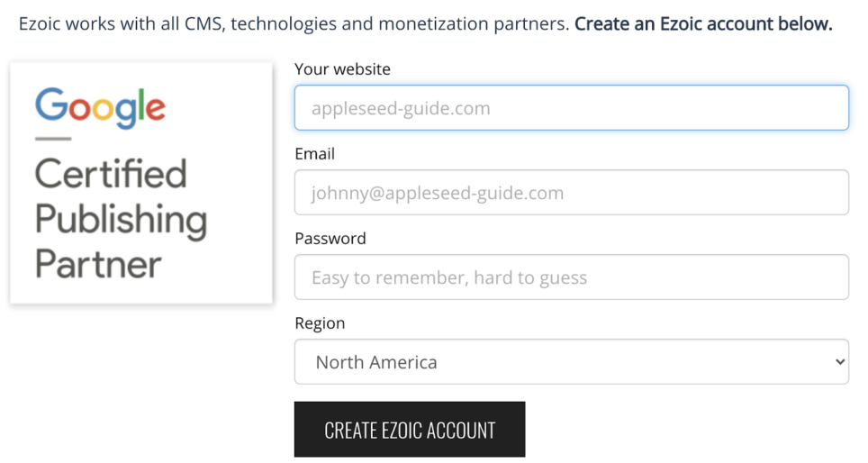Screen dimensions: 868x463
Task: Select the "North America" value text
Action: tap(376, 362)
